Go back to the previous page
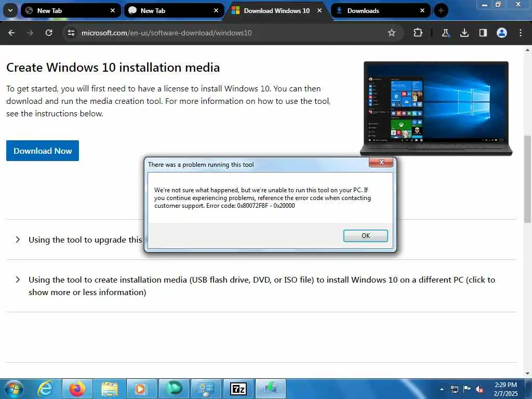 [x=11, y=33]
